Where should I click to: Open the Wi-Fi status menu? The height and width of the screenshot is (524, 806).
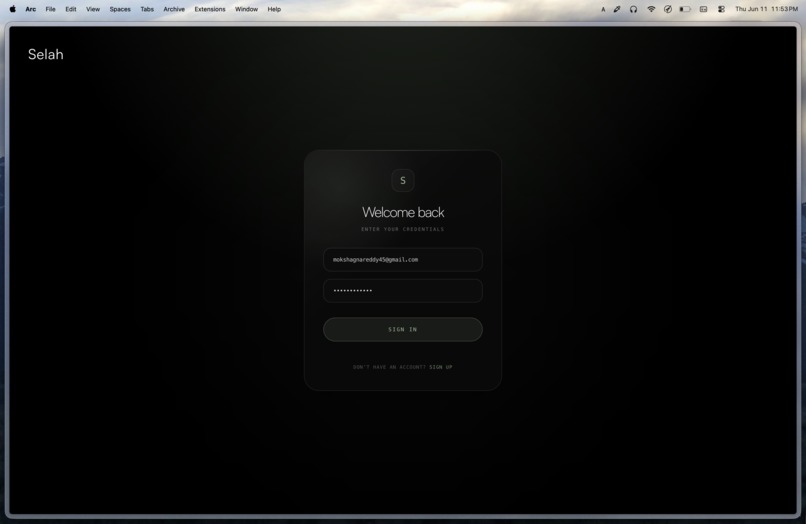point(651,9)
